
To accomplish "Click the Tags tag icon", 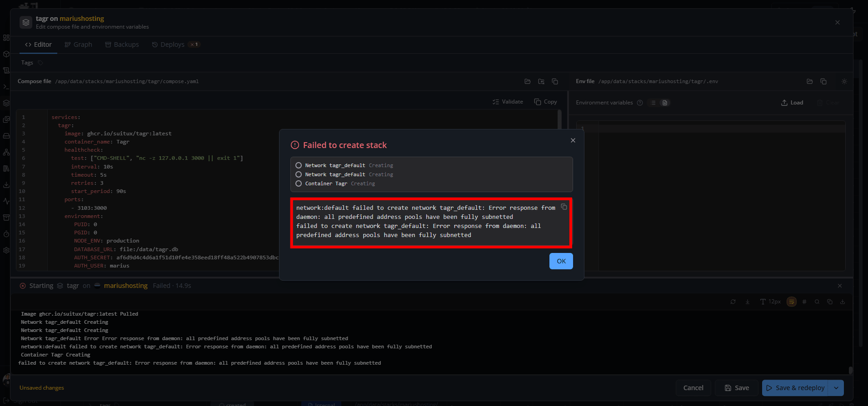I will pos(40,63).
